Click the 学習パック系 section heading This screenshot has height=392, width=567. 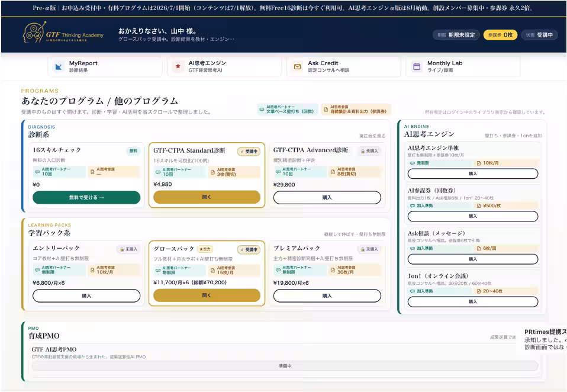[x=49, y=233]
